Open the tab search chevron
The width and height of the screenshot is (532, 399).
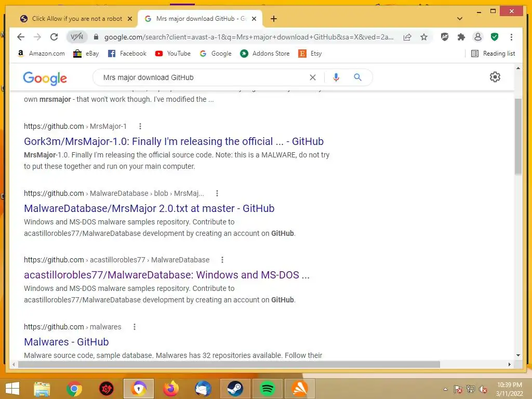coord(460,19)
